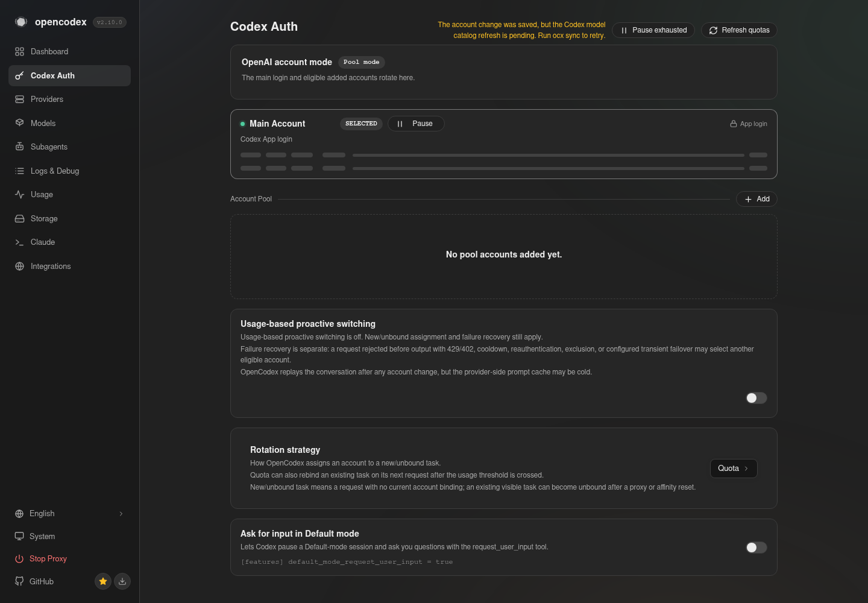Image resolution: width=868 pixels, height=603 pixels.
Task: Click the "OpenAI account mode" heading
Action: [x=287, y=62]
